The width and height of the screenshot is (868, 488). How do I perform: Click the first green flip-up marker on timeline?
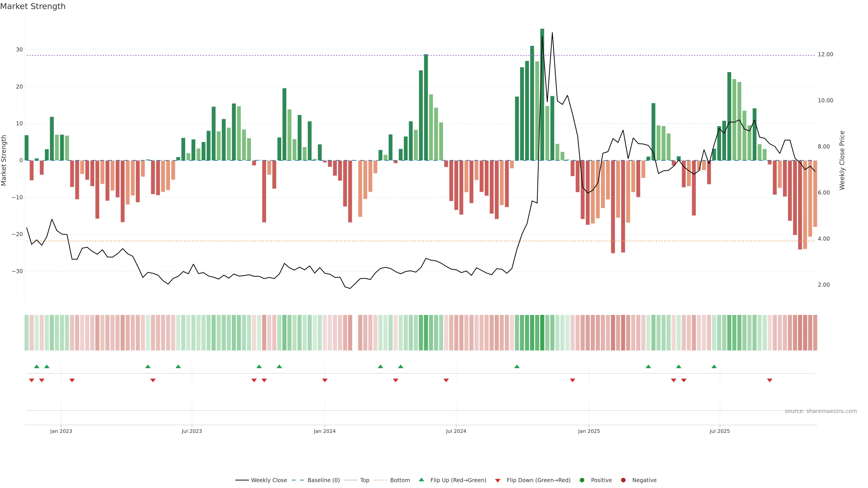click(37, 366)
